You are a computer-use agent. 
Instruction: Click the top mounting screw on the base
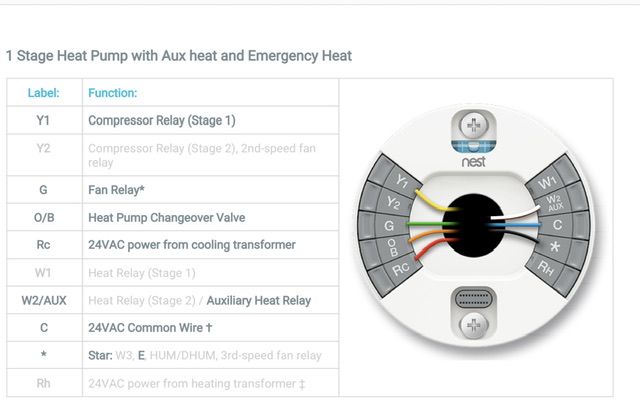474,128
